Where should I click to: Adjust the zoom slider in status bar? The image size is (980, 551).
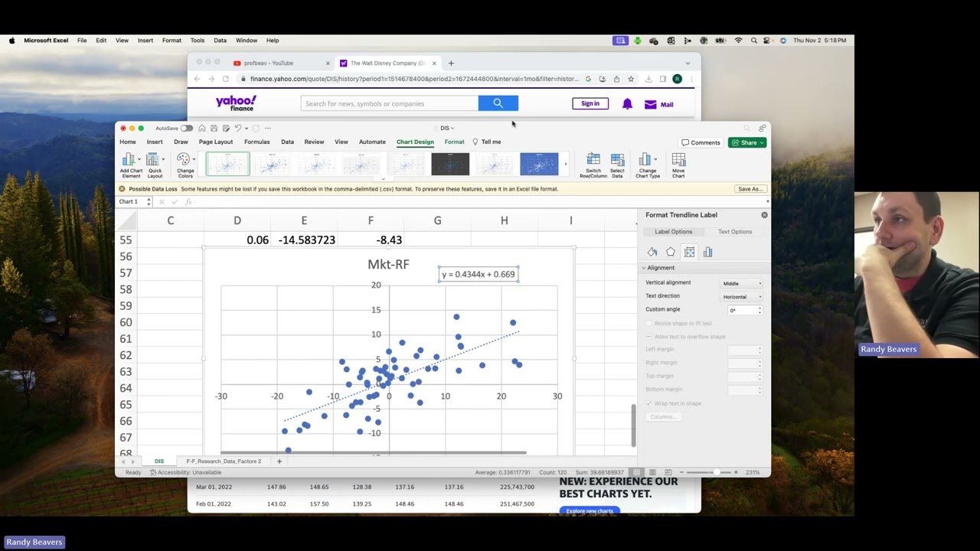point(717,472)
